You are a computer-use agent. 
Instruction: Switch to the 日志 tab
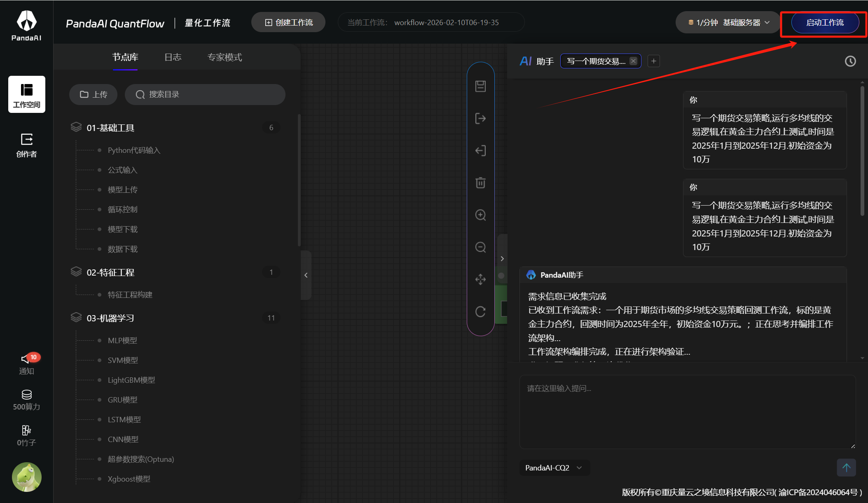point(173,57)
